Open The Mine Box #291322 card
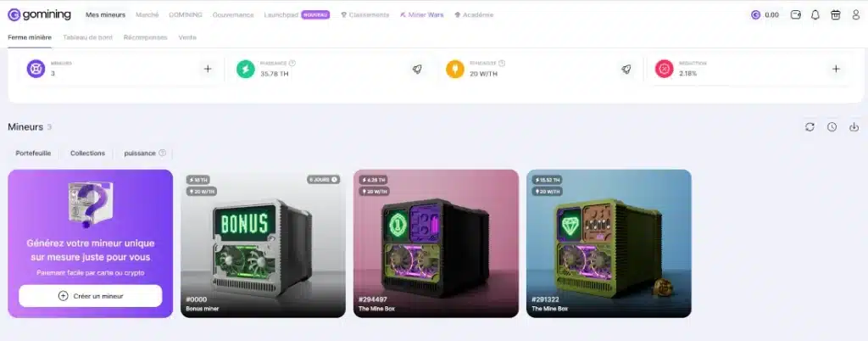This screenshot has height=341, width=868. (x=609, y=243)
